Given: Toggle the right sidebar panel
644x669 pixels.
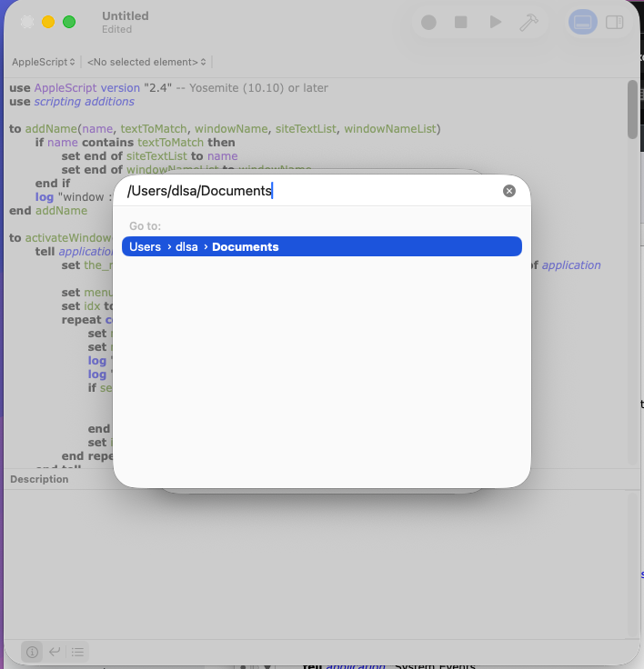Looking at the screenshot, I should (x=615, y=22).
